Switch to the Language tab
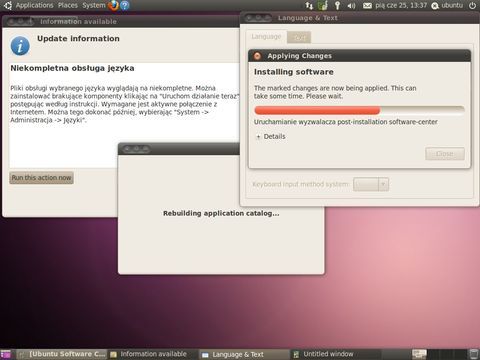This screenshot has width=480, height=360. pos(266,37)
